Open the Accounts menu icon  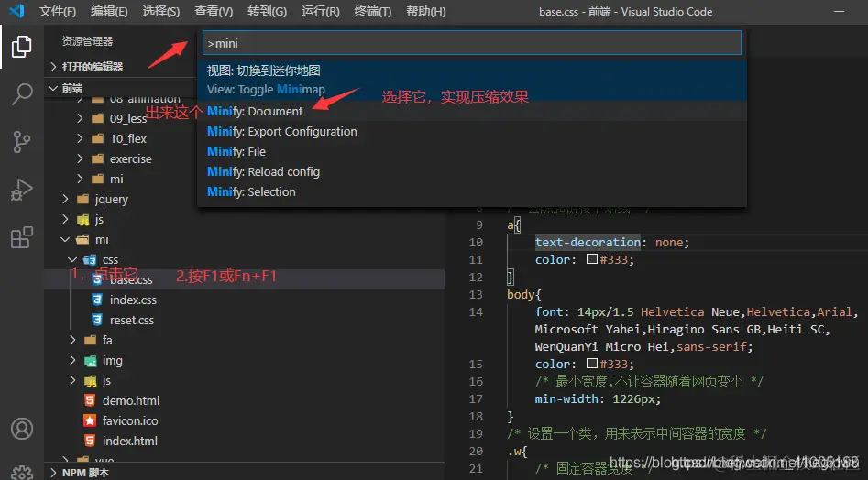(x=22, y=429)
